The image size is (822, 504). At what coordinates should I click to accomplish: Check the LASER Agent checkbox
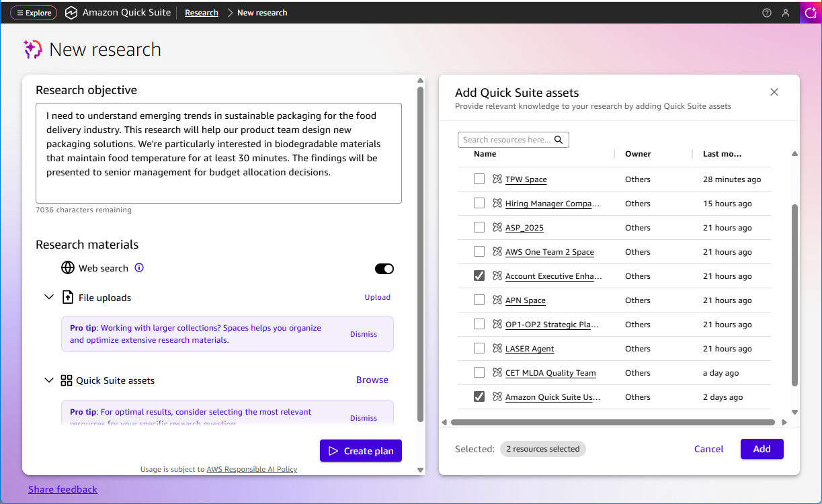479,348
